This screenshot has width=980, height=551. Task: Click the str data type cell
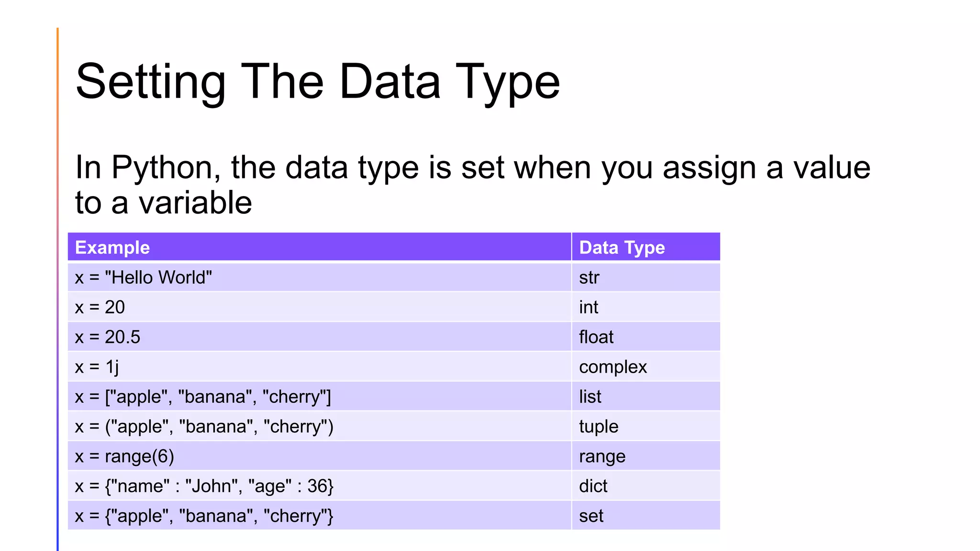pyautogui.click(x=646, y=277)
